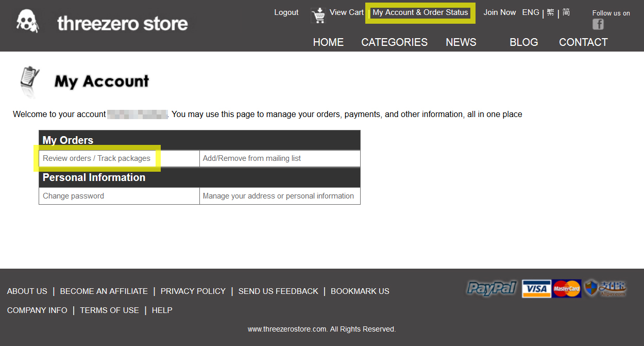This screenshot has height=346, width=644.
Task: Open the Facebook follow icon
Action: pyautogui.click(x=598, y=24)
